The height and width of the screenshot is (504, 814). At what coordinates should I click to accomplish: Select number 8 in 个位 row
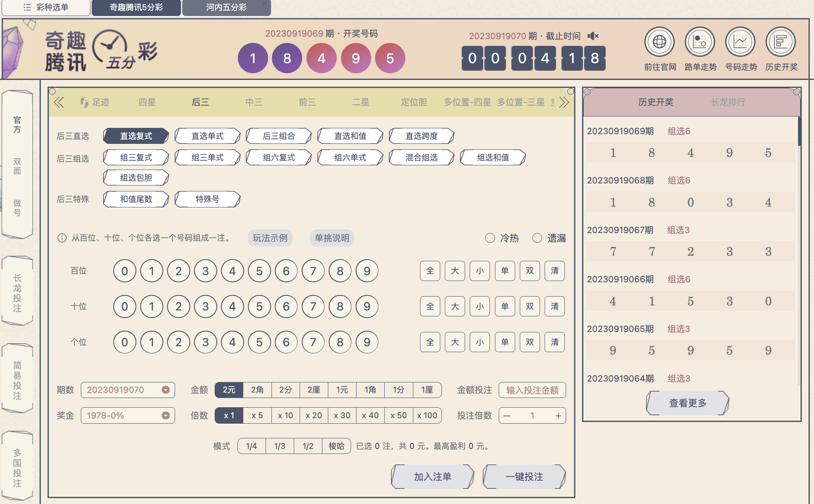pos(340,342)
